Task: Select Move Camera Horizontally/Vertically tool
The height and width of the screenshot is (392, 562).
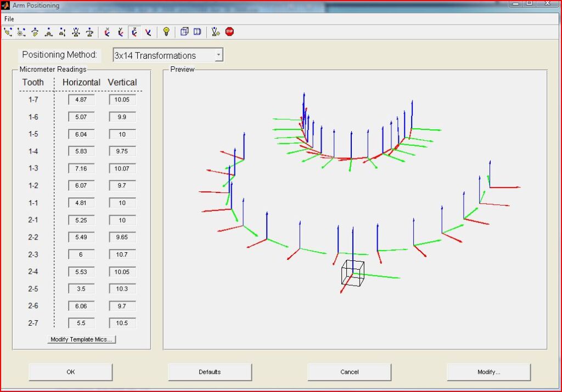Action: coord(49,32)
